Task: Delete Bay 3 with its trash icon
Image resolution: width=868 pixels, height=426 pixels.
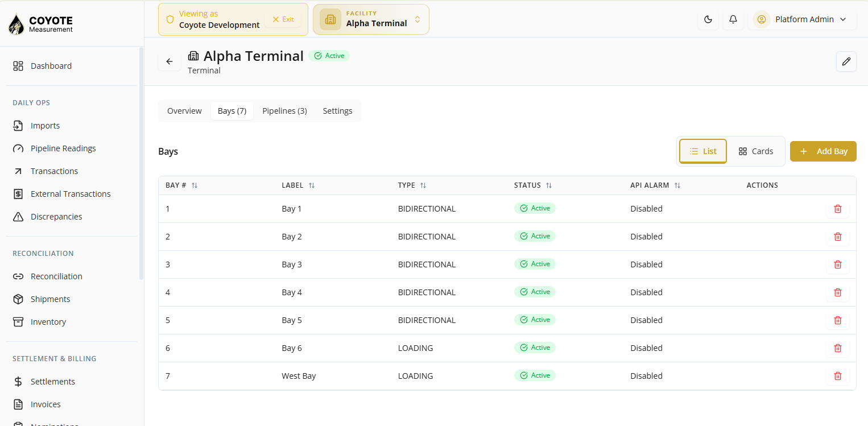Action: (837, 264)
